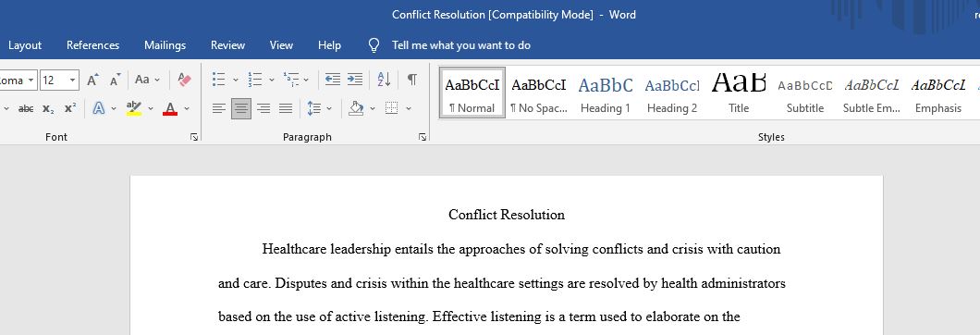Open the highlight color dropdown arrow
The image size is (980, 335).
[x=151, y=108]
